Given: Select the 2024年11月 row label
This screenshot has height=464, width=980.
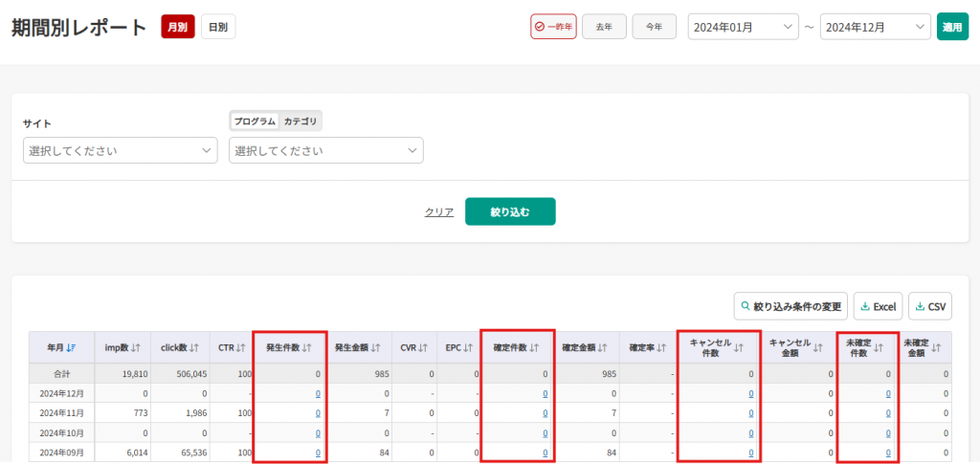Looking at the screenshot, I should point(61,412).
